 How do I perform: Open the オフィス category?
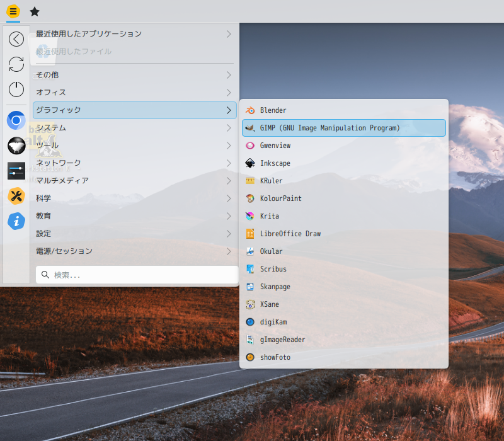[x=135, y=93]
